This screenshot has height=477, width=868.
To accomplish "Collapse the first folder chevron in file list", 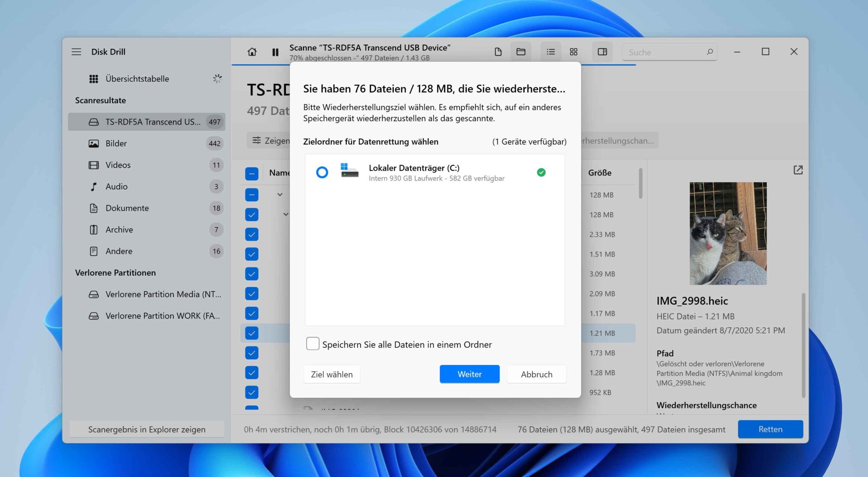I will tap(280, 194).
